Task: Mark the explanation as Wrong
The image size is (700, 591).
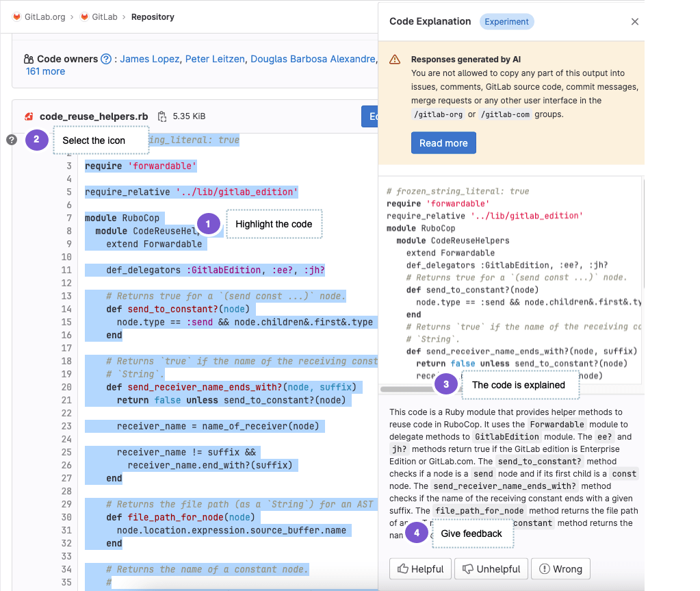Action: pyautogui.click(x=560, y=568)
